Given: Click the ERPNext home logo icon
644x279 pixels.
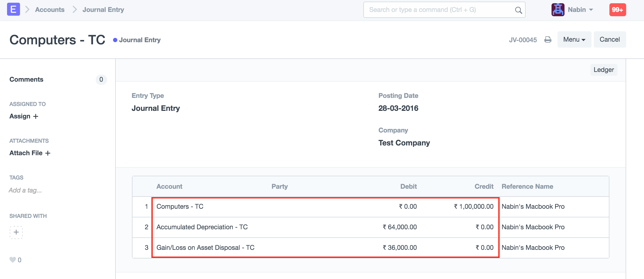Looking at the screenshot, I should [13, 9].
